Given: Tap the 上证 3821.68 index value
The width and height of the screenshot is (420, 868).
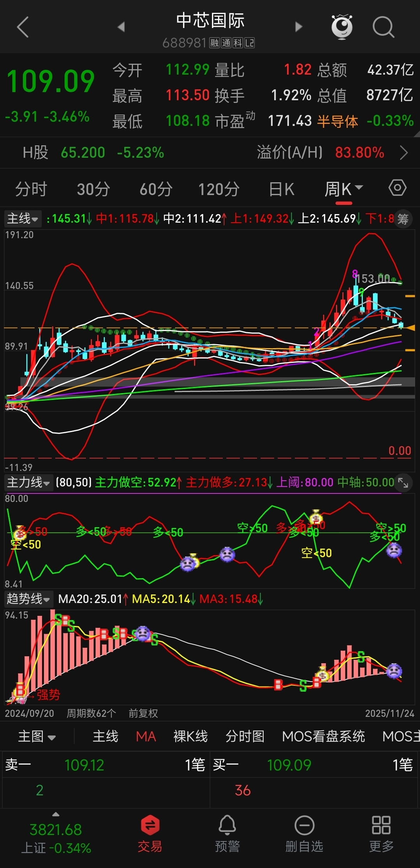Looking at the screenshot, I should (x=56, y=830).
